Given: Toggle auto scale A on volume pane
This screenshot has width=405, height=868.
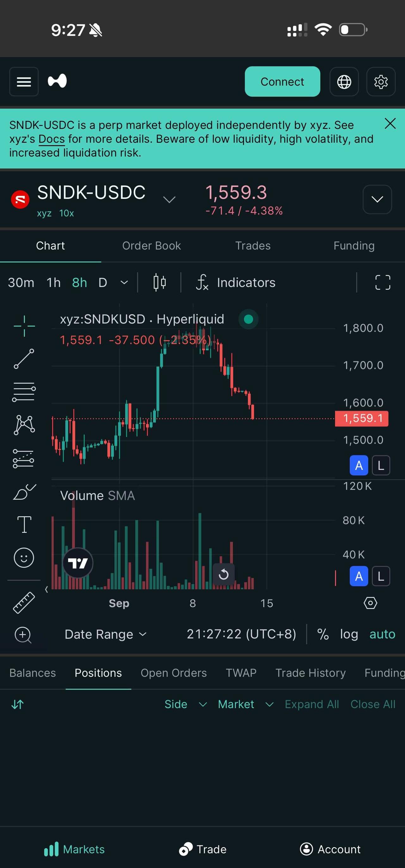Looking at the screenshot, I should coord(359,576).
